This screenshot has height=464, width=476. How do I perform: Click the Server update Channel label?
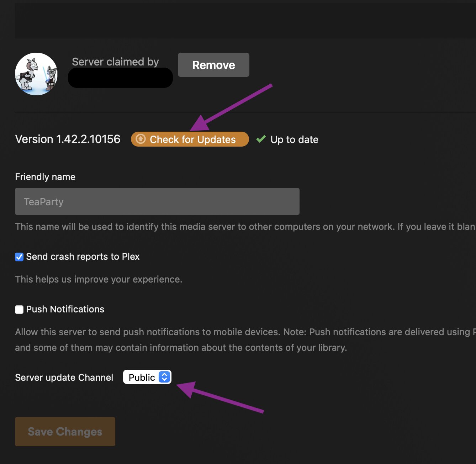click(x=64, y=378)
